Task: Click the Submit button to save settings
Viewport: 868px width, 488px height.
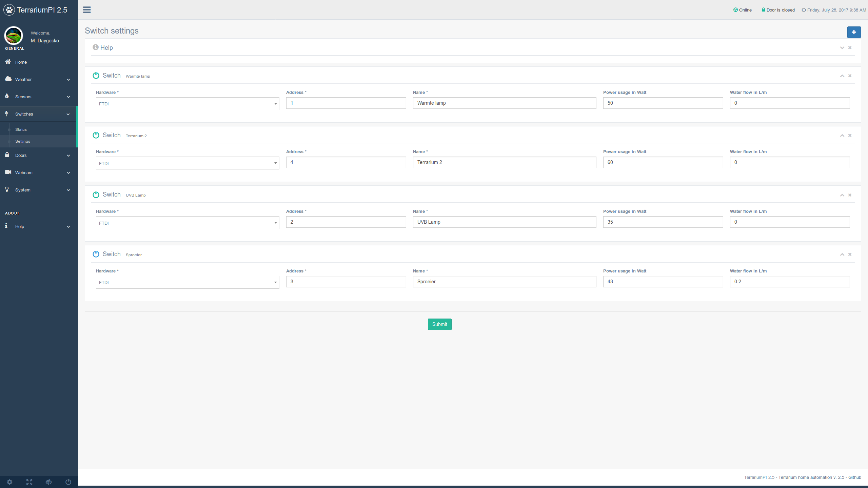Action: (439, 324)
